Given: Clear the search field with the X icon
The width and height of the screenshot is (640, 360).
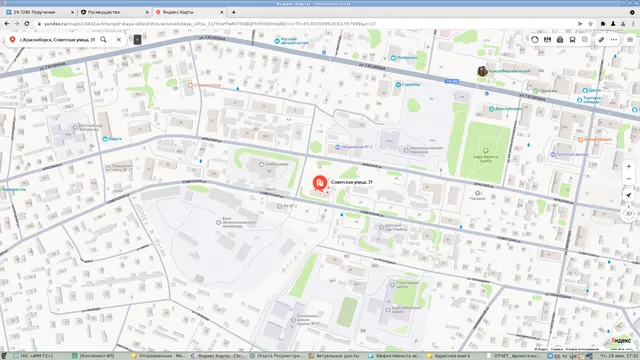Looking at the screenshot, I should point(119,40).
